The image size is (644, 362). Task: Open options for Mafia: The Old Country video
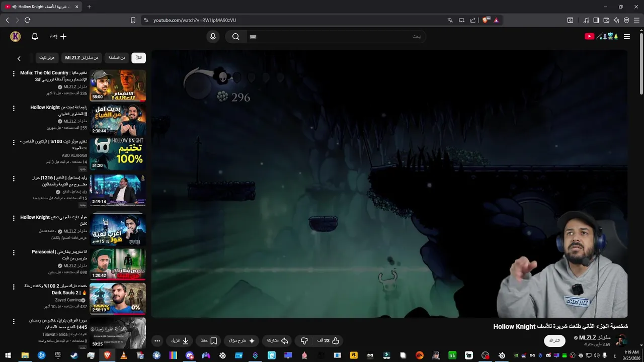coord(14,73)
